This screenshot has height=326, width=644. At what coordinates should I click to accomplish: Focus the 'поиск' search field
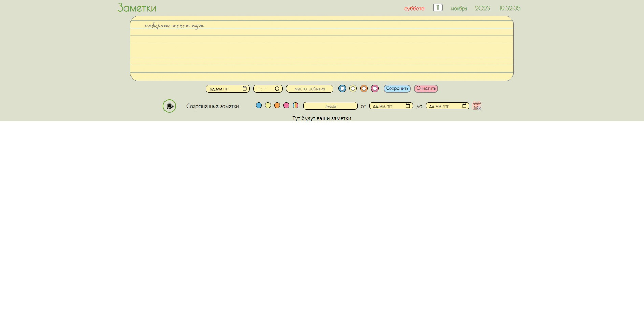tap(330, 106)
